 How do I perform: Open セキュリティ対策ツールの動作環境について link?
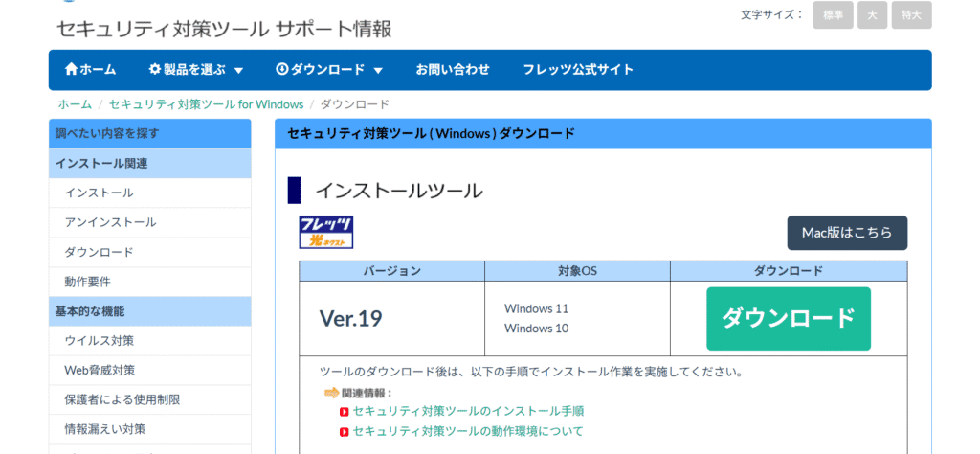tap(467, 431)
